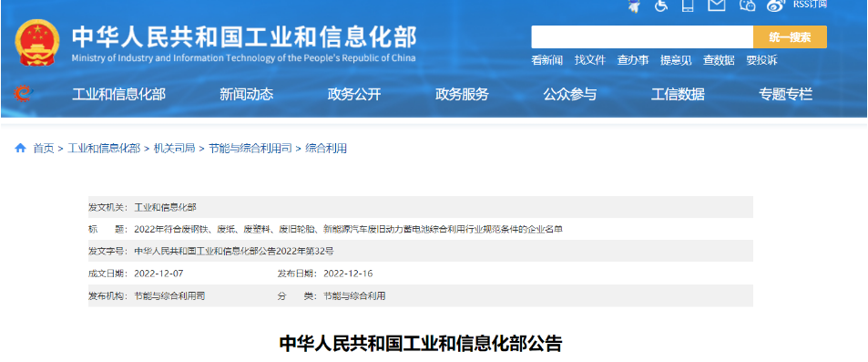The image size is (868, 362).
Task: Click the 中华人民共和国工业和信息化部公告 heading
Action: click(421, 344)
